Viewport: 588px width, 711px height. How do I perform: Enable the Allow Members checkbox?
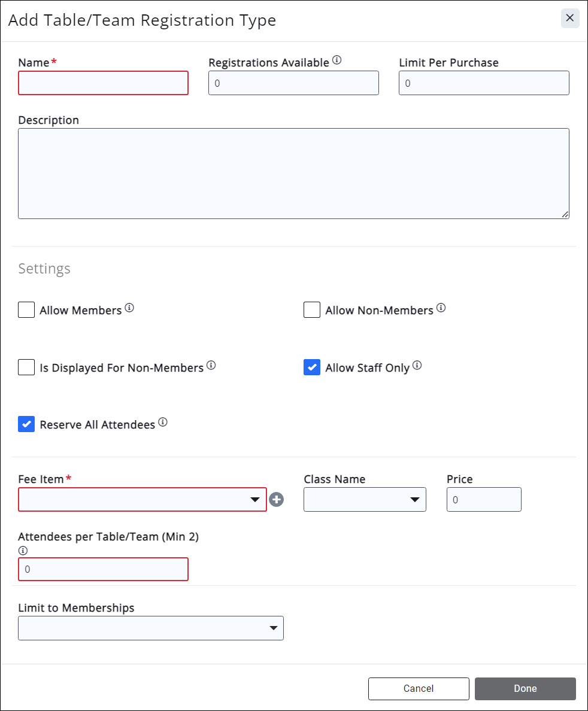coord(26,310)
